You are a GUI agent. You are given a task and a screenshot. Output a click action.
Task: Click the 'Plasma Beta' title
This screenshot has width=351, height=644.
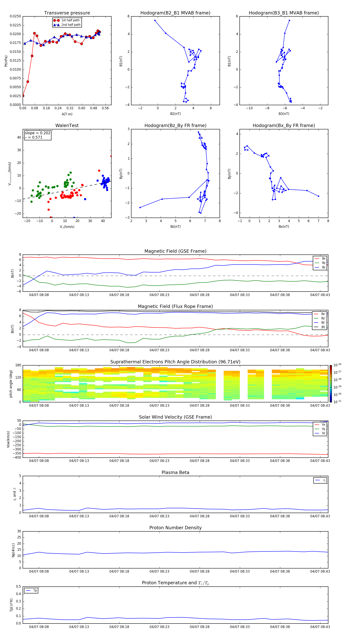click(x=175, y=472)
